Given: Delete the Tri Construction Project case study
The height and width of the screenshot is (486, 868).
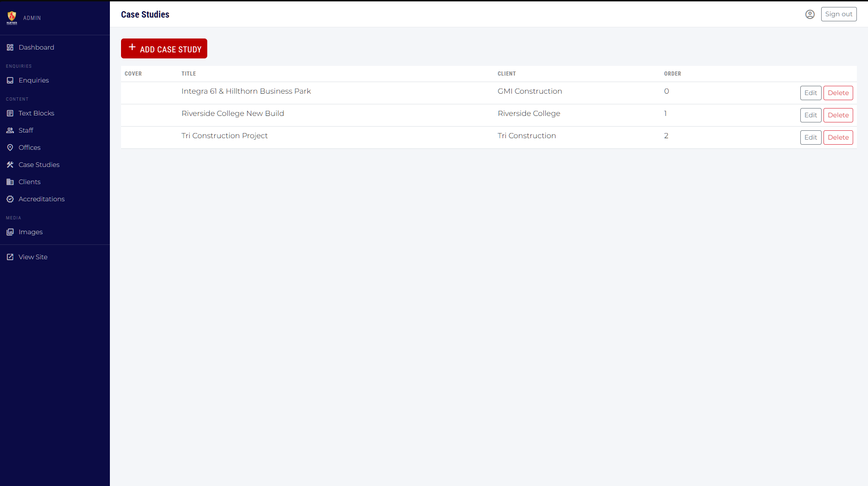Looking at the screenshot, I should (x=838, y=137).
